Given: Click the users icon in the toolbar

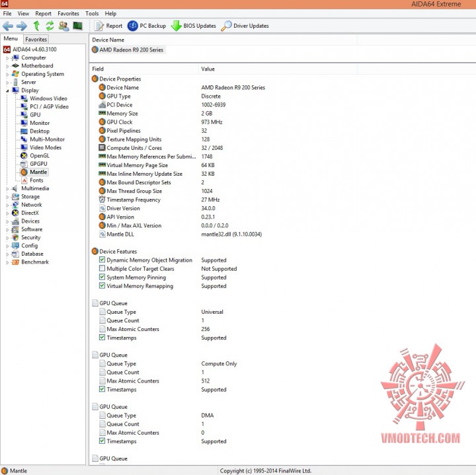Looking at the screenshot, I should 63,26.
